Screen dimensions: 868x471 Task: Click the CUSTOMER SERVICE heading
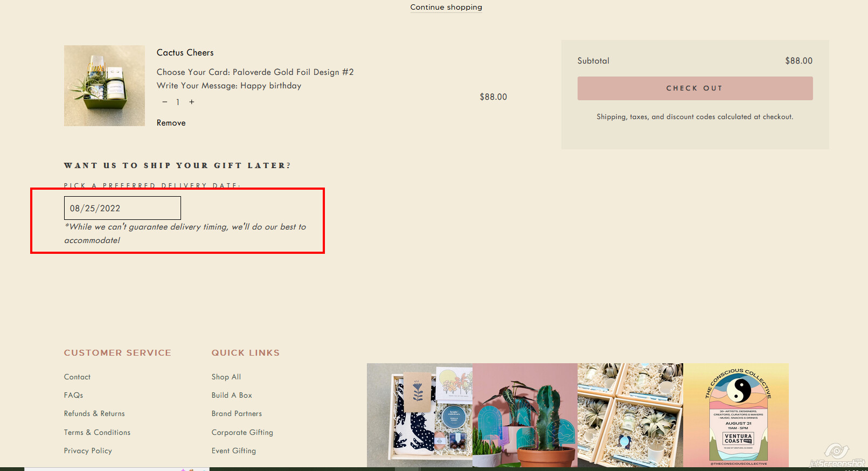pos(117,353)
